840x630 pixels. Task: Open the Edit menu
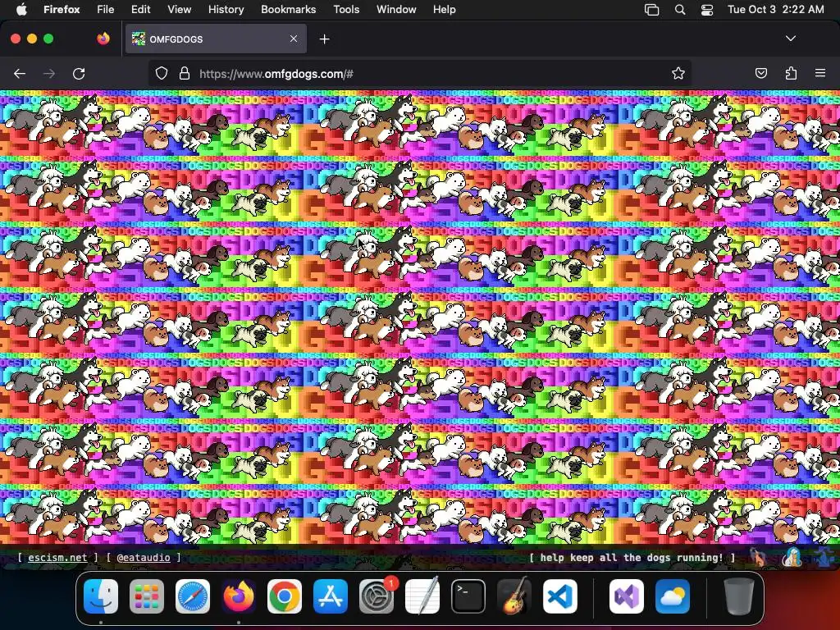(x=141, y=10)
